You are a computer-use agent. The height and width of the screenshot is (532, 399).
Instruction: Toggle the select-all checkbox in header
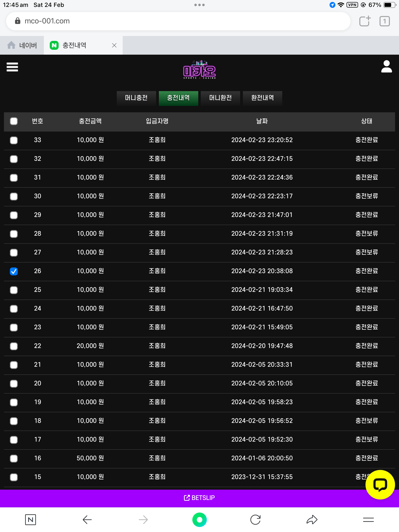[14, 121]
